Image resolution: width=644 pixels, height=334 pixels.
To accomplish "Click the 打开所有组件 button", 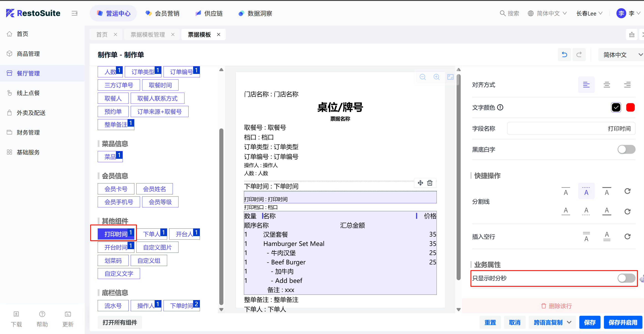I will [120, 322].
